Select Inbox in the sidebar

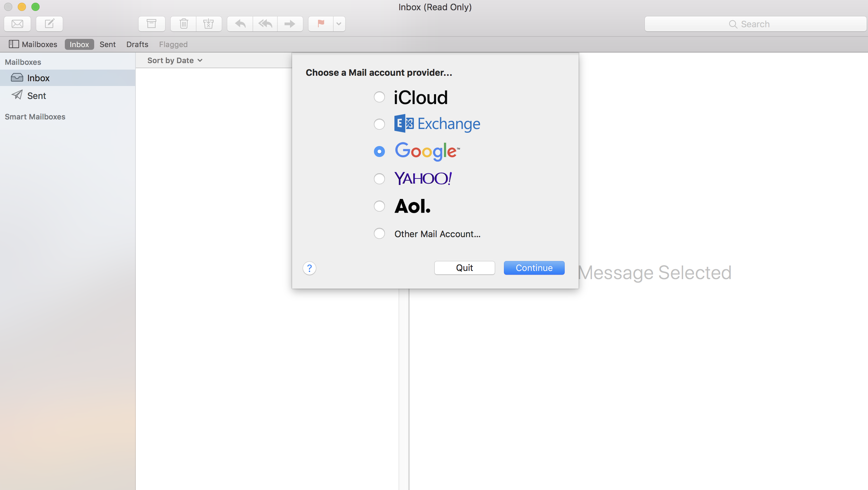pyautogui.click(x=68, y=78)
